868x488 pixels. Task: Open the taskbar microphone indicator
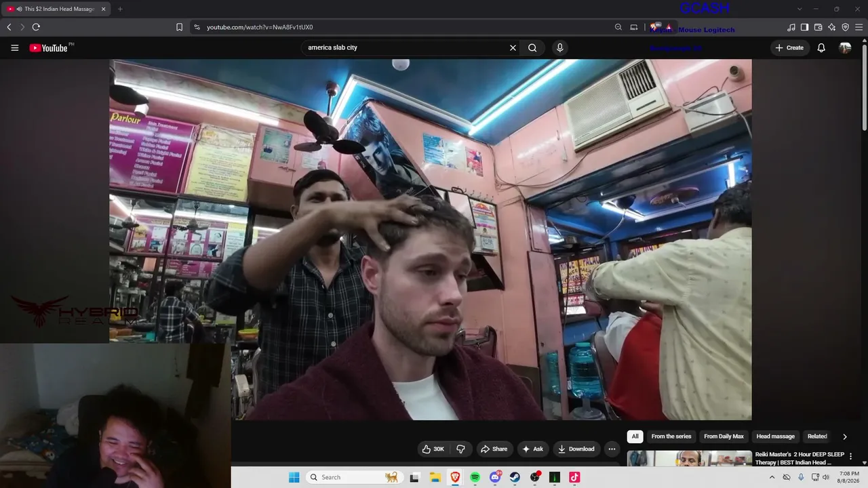[801, 477]
